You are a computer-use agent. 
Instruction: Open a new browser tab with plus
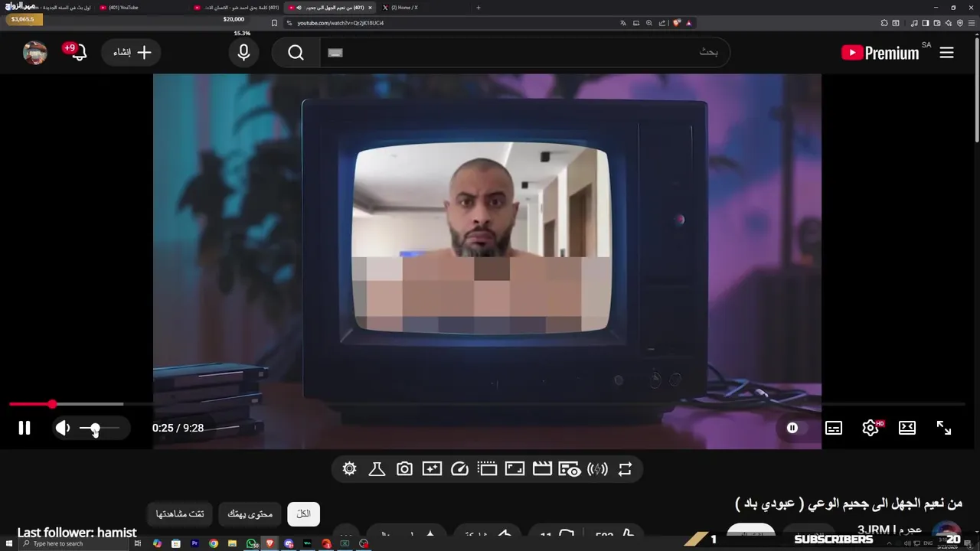click(479, 8)
